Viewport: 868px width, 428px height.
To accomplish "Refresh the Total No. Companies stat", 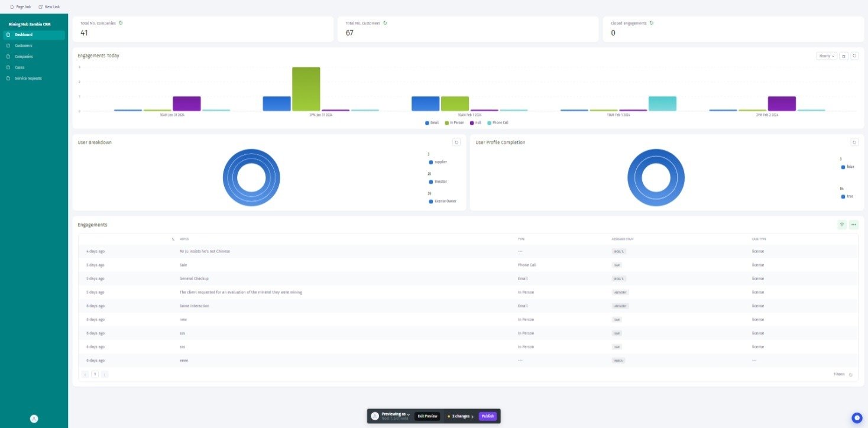I will point(121,23).
